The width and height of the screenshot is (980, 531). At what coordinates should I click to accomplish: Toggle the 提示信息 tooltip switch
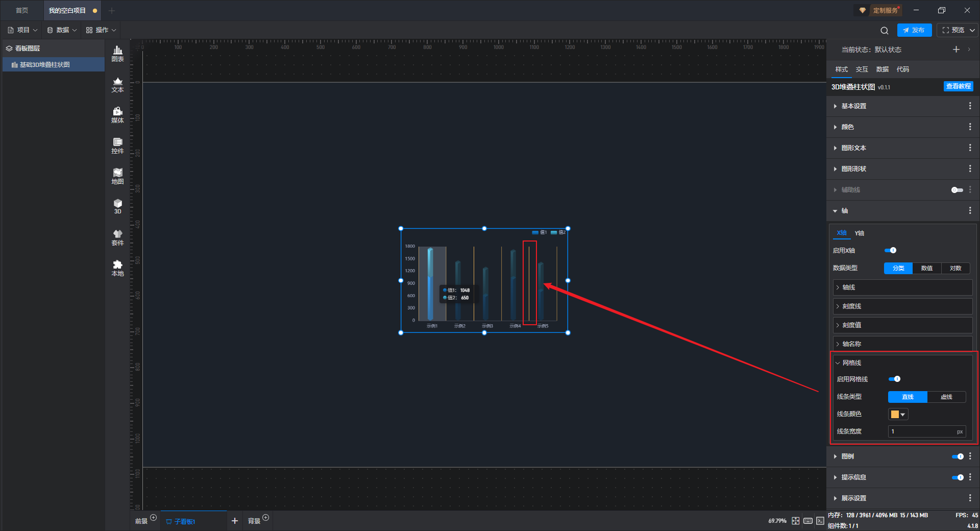pos(958,477)
